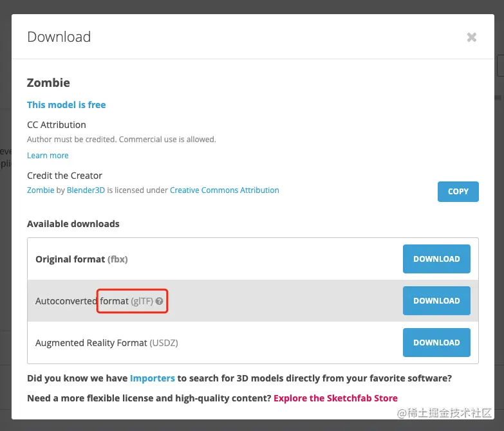Click the This model is free text
Viewport: 504px width, 431px height.
click(66, 105)
